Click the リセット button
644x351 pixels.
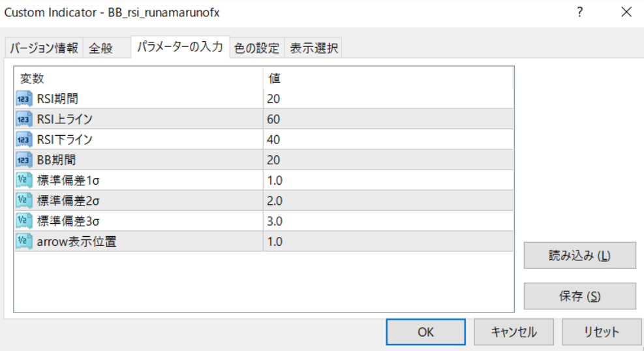click(x=602, y=331)
